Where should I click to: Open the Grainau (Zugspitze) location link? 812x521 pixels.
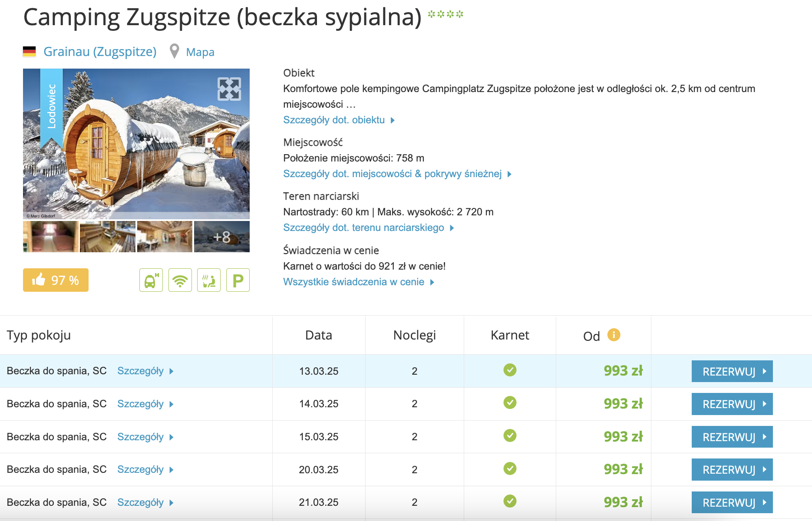[100, 52]
